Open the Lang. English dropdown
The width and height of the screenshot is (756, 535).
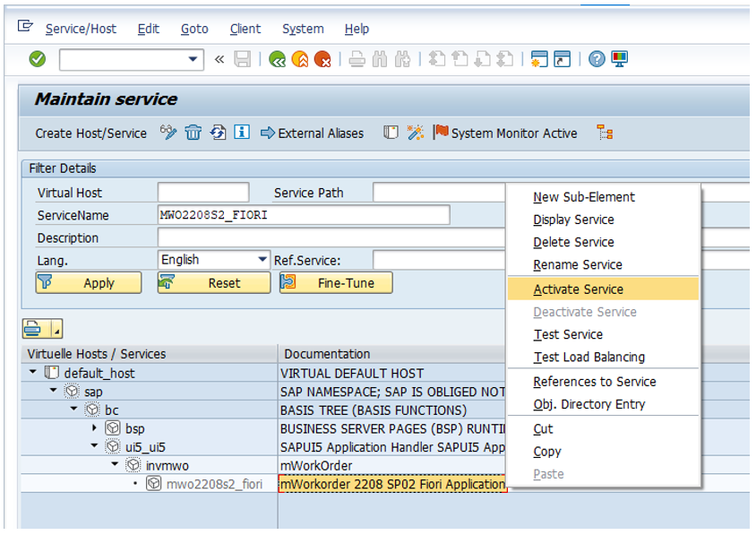262,260
